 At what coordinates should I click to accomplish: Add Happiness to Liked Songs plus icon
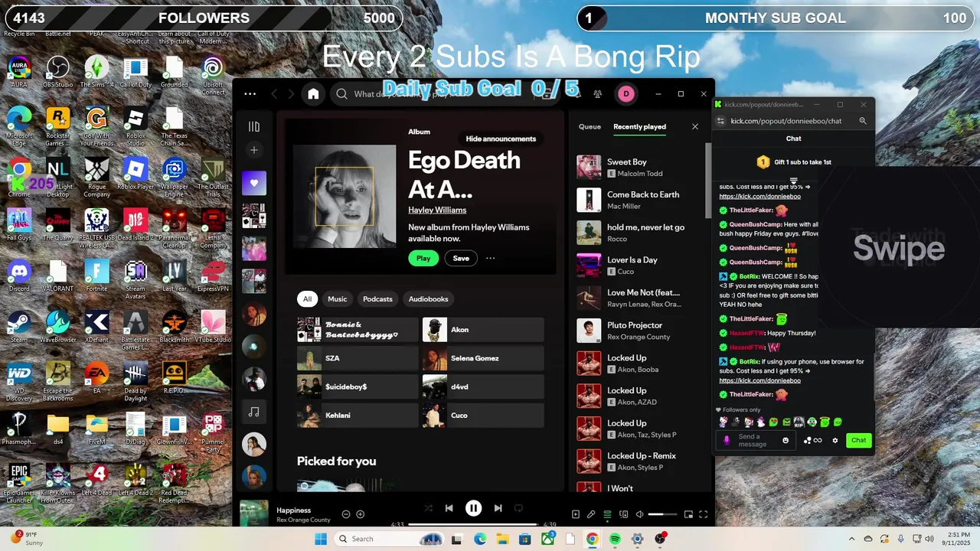[361, 514]
